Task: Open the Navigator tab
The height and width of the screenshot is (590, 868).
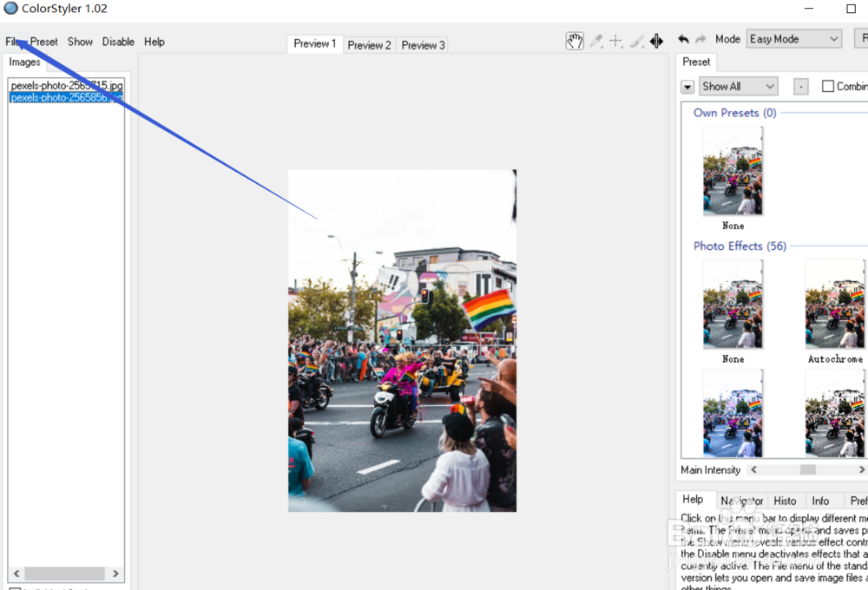Action: (x=742, y=501)
